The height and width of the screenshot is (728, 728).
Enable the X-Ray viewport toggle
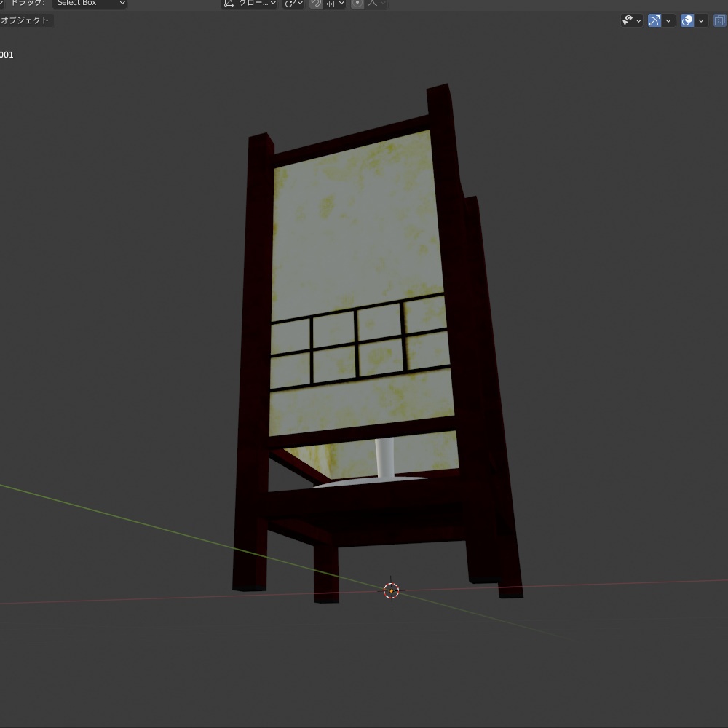point(719,20)
